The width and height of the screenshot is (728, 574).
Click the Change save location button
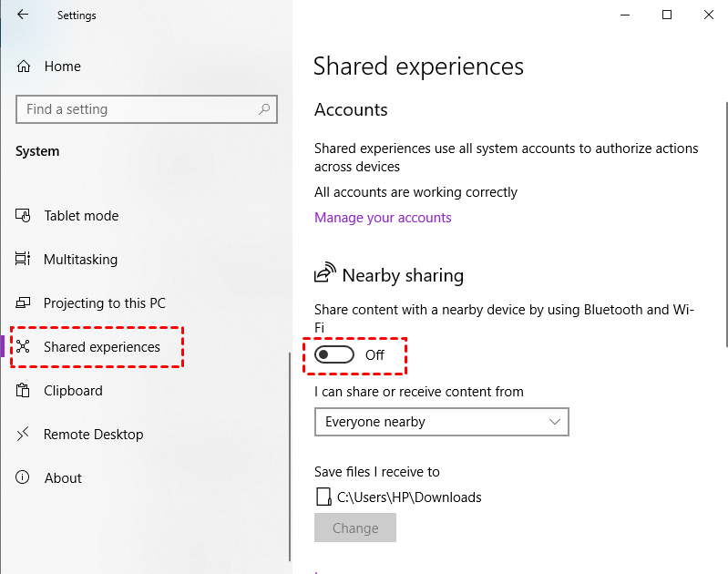[x=355, y=528]
